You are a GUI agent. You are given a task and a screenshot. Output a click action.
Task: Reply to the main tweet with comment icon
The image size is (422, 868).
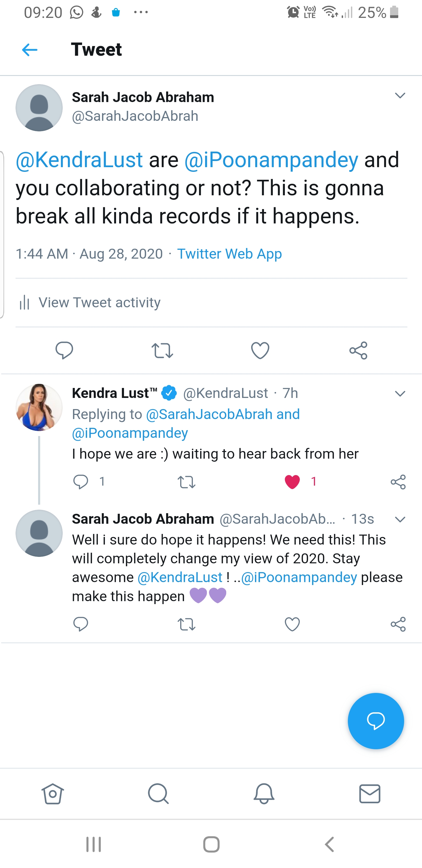[64, 350]
